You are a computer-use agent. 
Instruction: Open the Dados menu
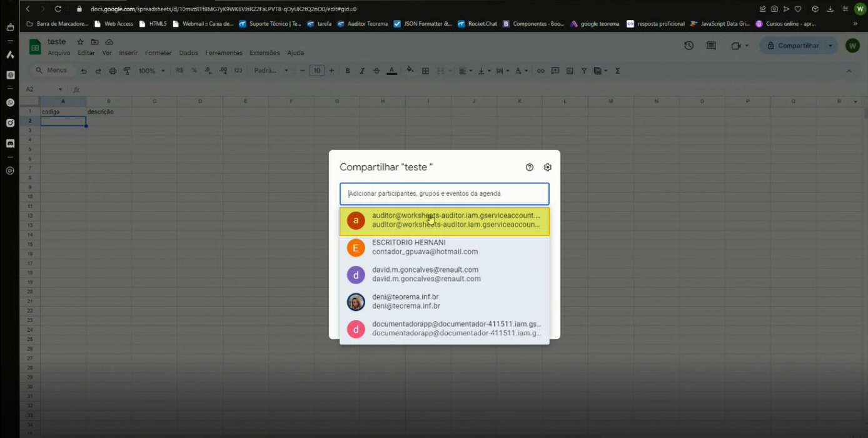click(188, 53)
